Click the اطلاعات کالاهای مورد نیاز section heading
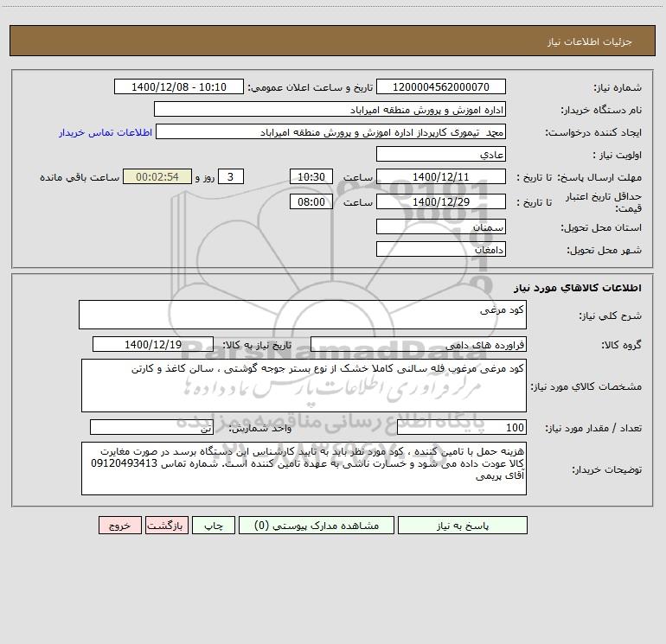Viewport: 666px width, 644px height. click(578, 287)
